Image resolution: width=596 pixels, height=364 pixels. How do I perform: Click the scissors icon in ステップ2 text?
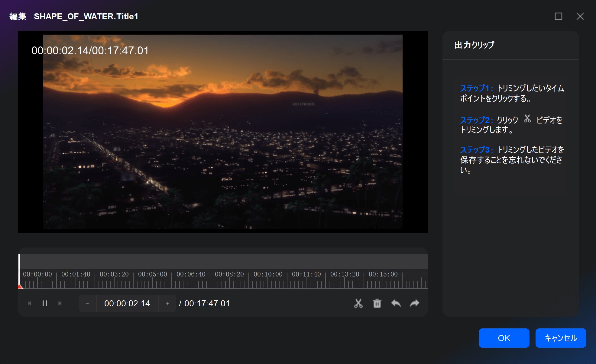pyautogui.click(x=527, y=119)
